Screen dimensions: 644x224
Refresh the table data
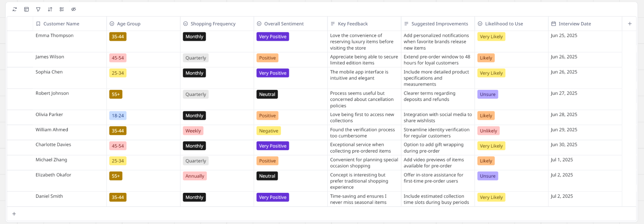[x=14, y=9]
